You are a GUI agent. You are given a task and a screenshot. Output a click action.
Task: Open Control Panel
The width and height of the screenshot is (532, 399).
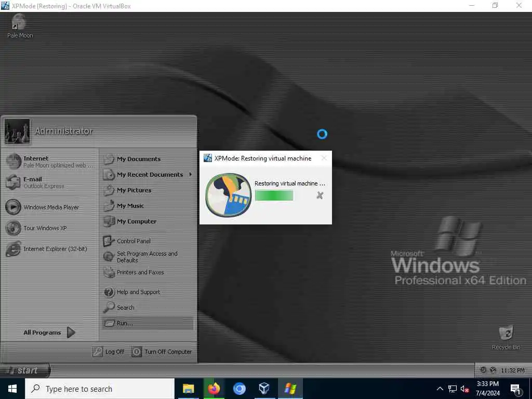[147, 241]
